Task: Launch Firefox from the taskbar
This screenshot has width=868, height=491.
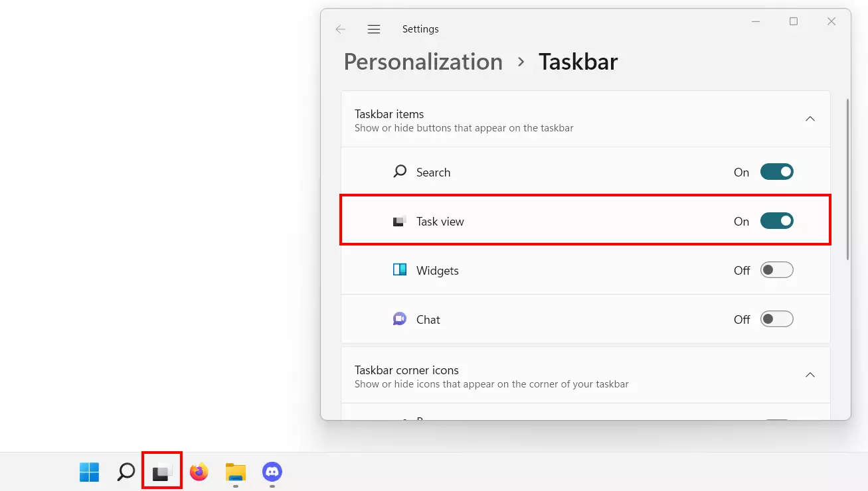Action: point(199,472)
